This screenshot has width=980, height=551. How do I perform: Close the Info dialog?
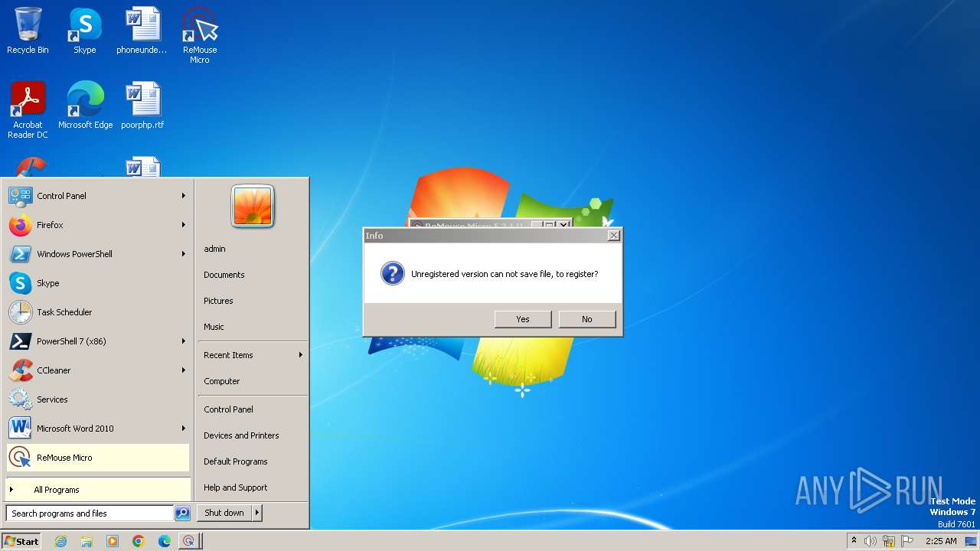click(613, 236)
